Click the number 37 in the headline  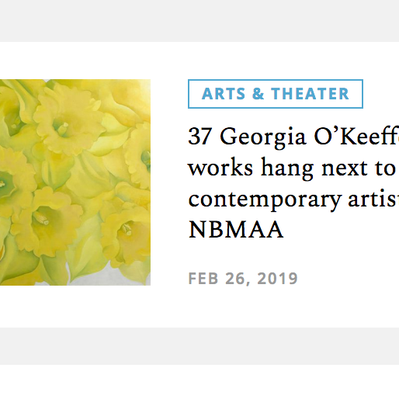(200, 137)
